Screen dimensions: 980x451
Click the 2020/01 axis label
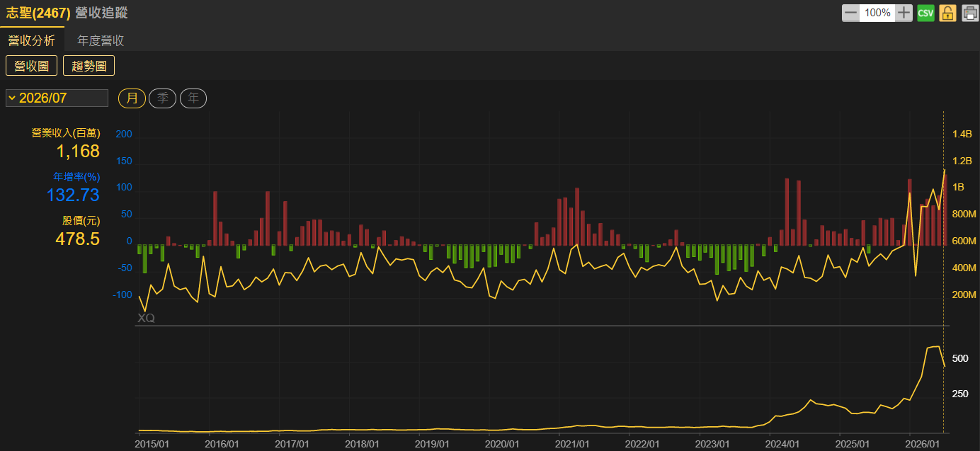(x=503, y=443)
